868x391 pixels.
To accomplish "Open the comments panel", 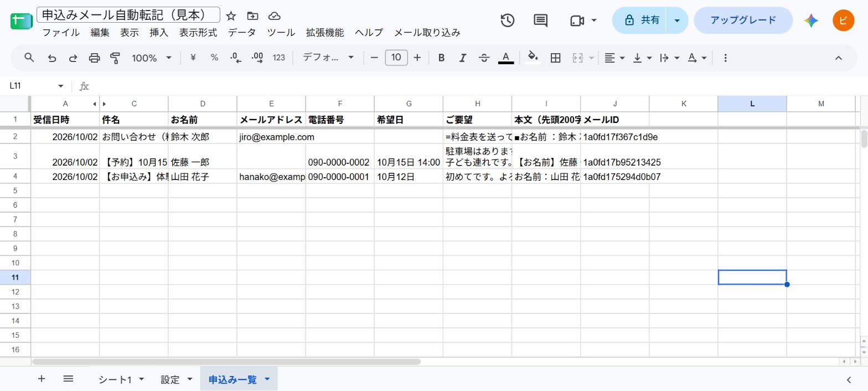I will [540, 20].
